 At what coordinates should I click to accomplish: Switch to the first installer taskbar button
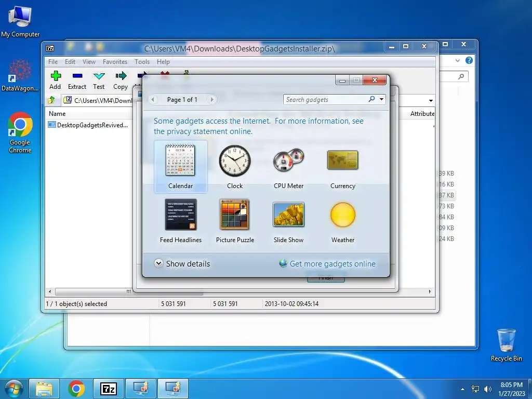[140, 389]
